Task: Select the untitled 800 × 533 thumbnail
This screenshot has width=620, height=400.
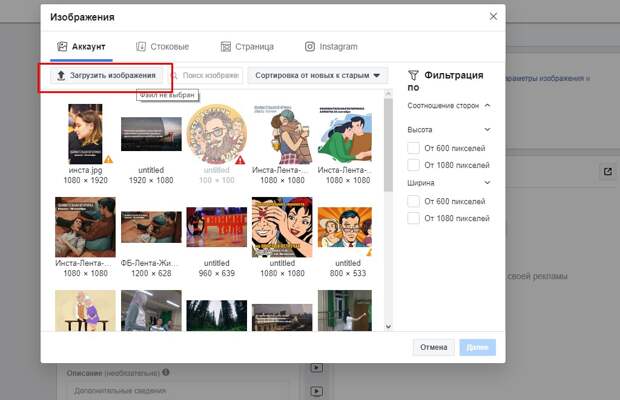Action: click(345, 227)
